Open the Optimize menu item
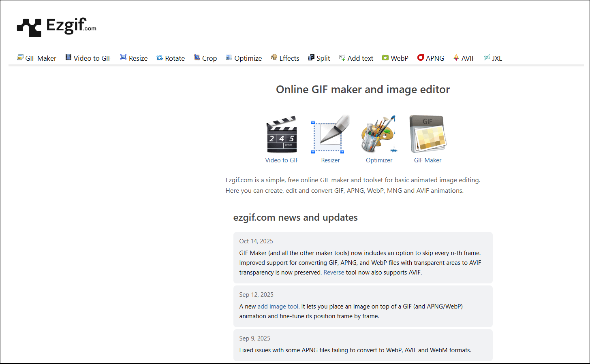This screenshot has height=364, width=590. click(248, 58)
